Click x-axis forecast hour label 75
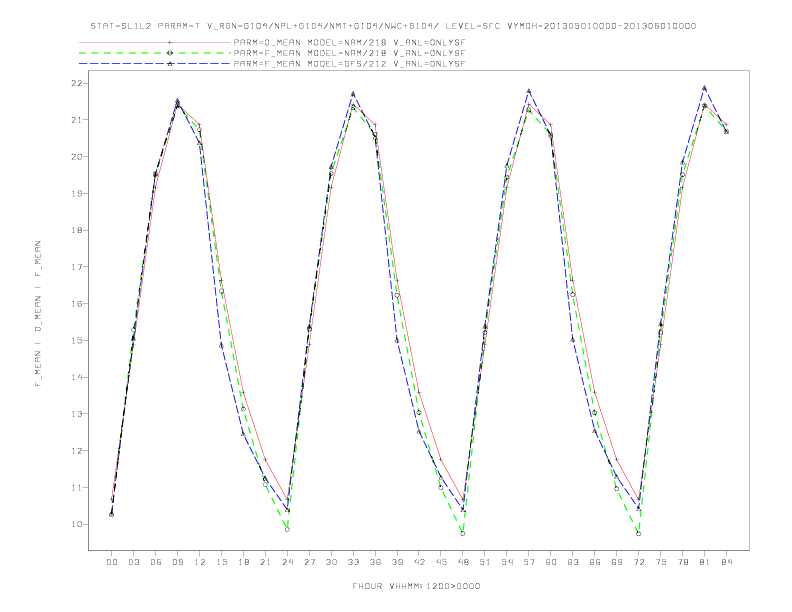The image size is (792, 612). point(661,562)
